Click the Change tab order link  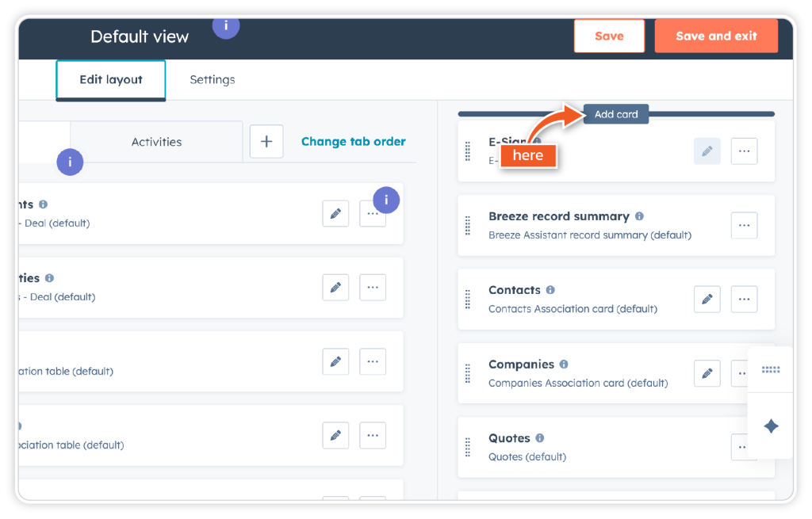pyautogui.click(x=353, y=142)
